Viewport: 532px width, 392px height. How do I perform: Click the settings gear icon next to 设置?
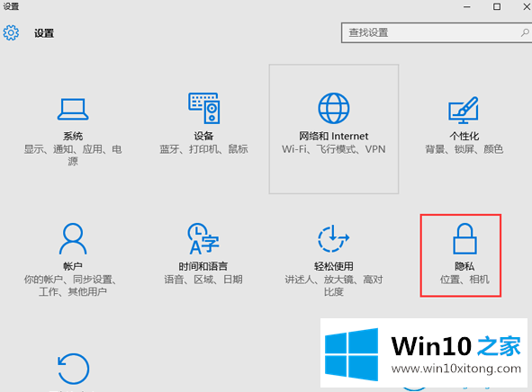(11, 33)
